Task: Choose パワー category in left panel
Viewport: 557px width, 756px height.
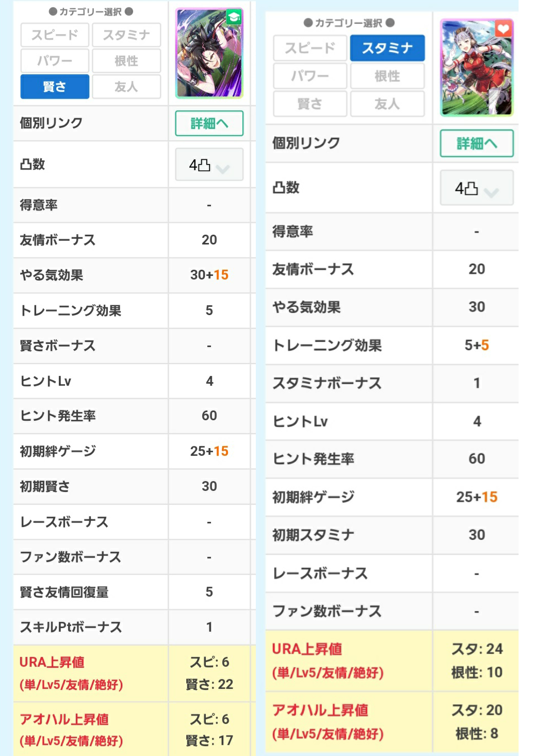Action: [55, 61]
